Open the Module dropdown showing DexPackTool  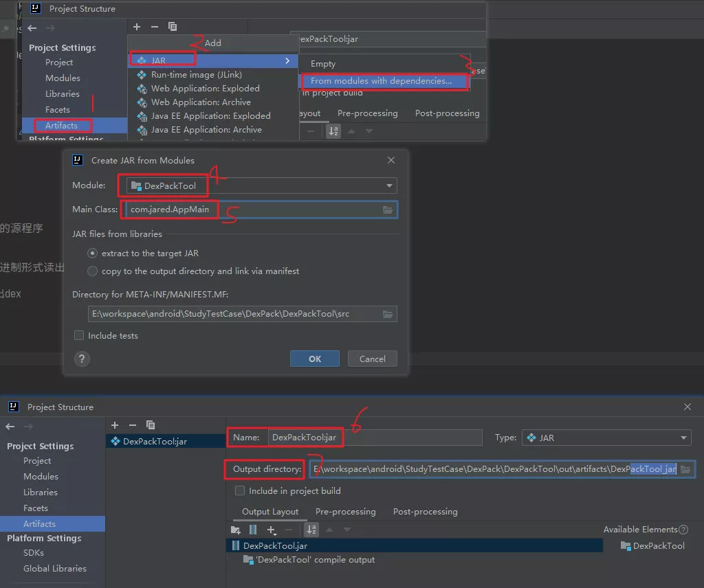tap(262, 185)
